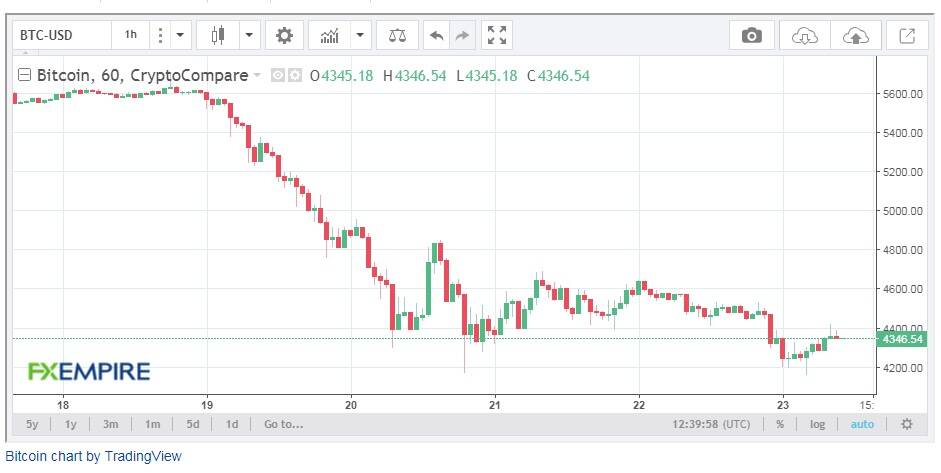Expand indicators dropdown arrow
Image resolution: width=941 pixels, height=473 pixels.
tap(360, 35)
